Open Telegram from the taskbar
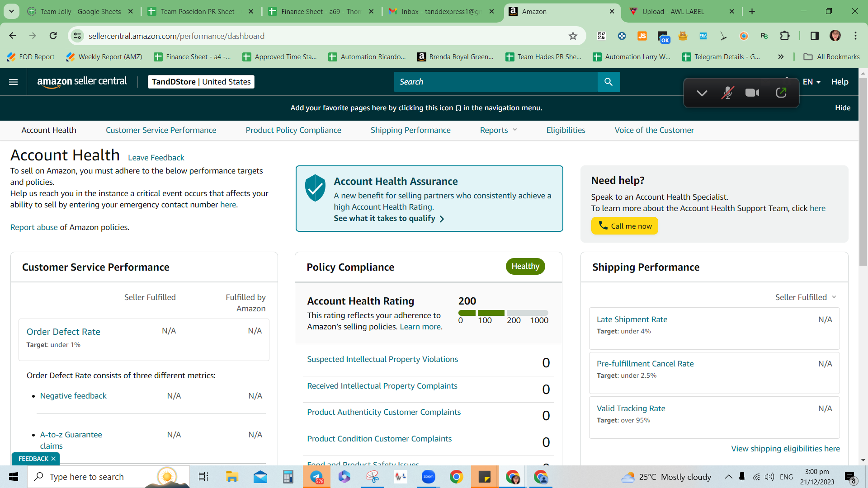Viewport: 868px width, 488px height. tap(316, 477)
